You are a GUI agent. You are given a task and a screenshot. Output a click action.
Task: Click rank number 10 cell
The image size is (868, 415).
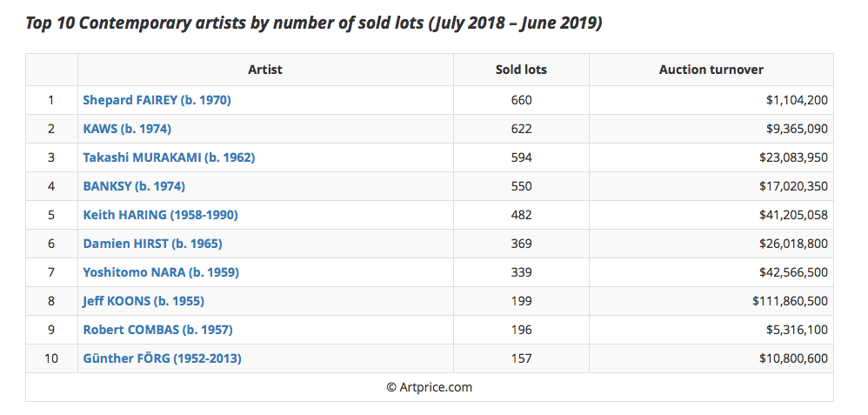[51, 358]
